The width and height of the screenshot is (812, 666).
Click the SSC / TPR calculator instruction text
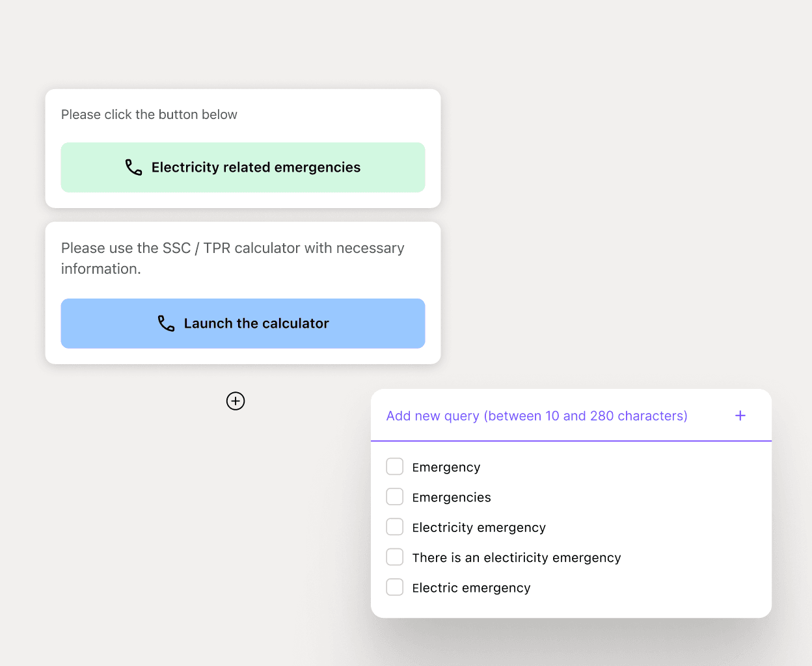pyautogui.click(x=232, y=258)
